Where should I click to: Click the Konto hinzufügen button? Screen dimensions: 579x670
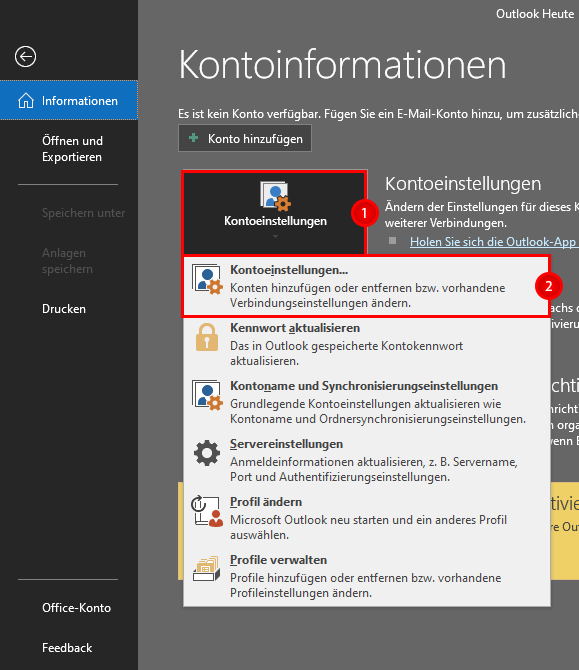[x=245, y=138]
